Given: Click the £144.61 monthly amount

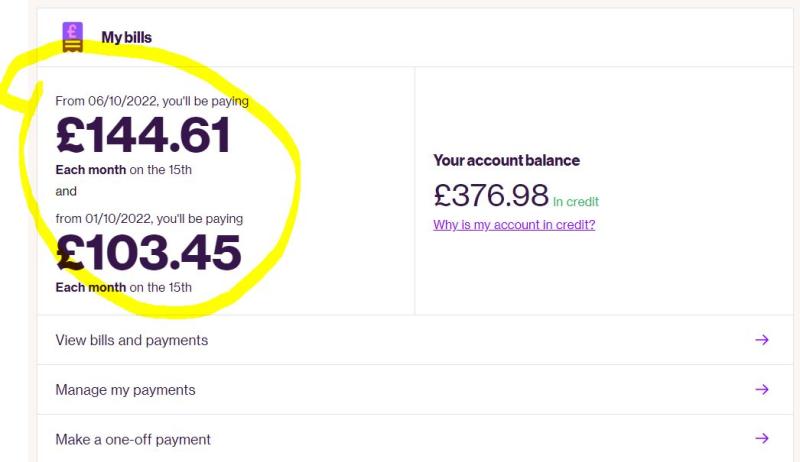Looking at the screenshot, I should (x=143, y=135).
